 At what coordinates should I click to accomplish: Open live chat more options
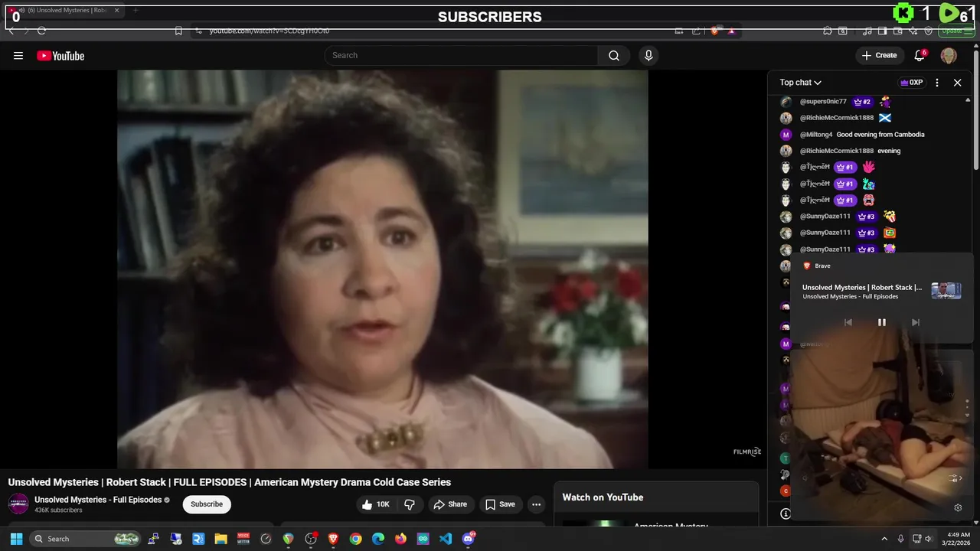click(x=937, y=83)
